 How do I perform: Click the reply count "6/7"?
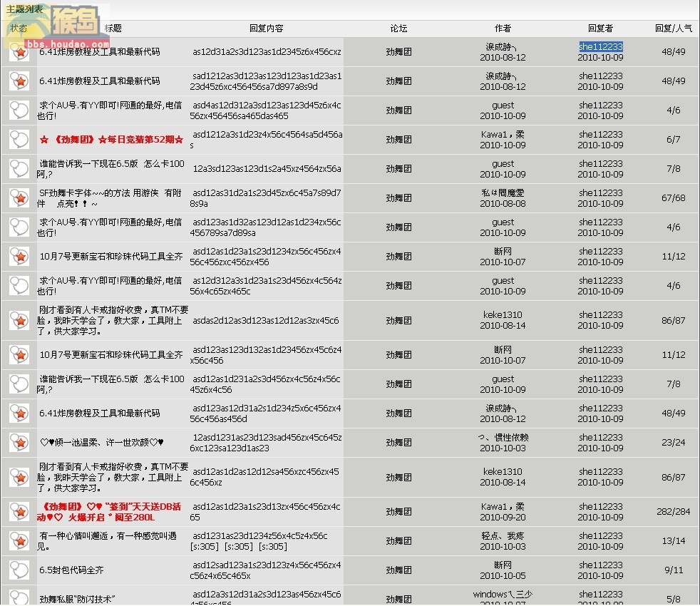(x=673, y=140)
